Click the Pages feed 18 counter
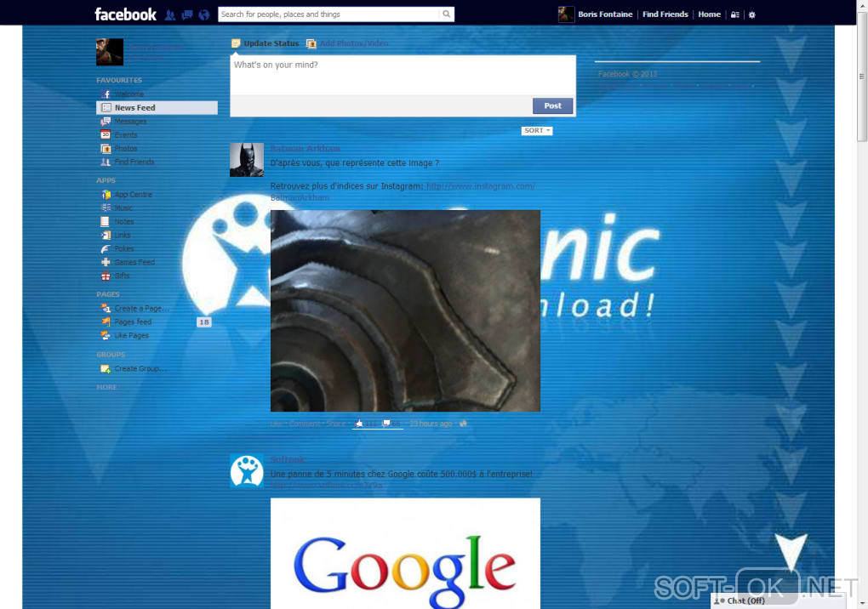868x609 pixels. coord(203,322)
